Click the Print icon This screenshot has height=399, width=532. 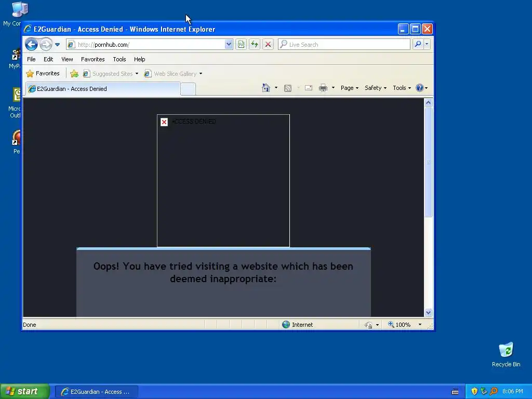tap(323, 88)
